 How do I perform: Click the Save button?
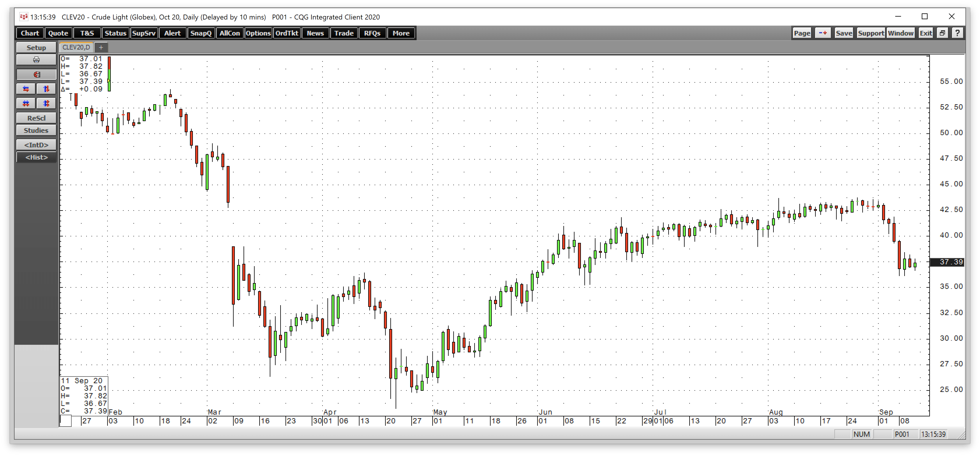click(844, 33)
